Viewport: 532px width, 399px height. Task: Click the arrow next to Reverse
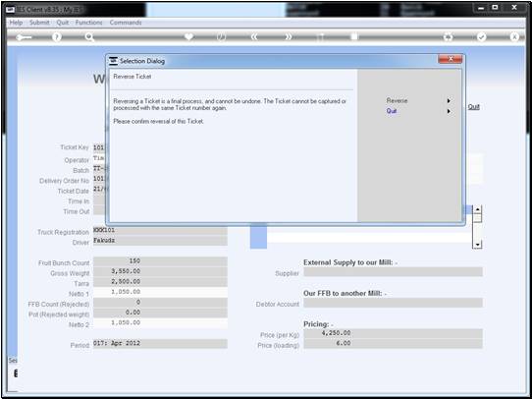coord(449,101)
